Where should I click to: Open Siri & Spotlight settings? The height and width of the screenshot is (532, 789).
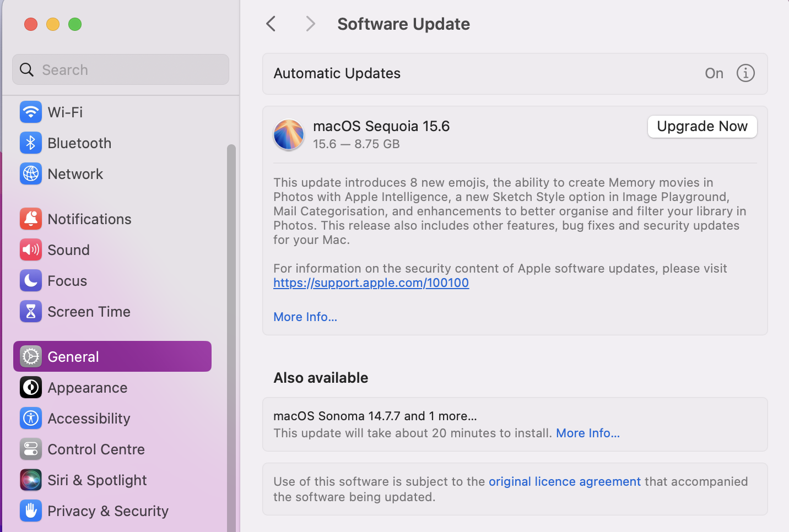click(x=97, y=480)
